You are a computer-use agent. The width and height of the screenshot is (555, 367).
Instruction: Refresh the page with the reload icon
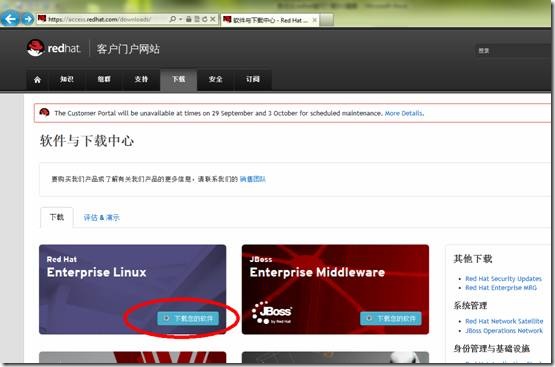tap(205, 19)
